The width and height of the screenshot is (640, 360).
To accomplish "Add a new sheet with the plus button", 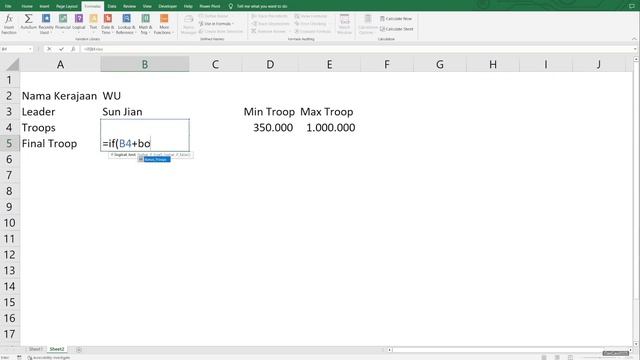I will pyautogui.click(x=79, y=349).
